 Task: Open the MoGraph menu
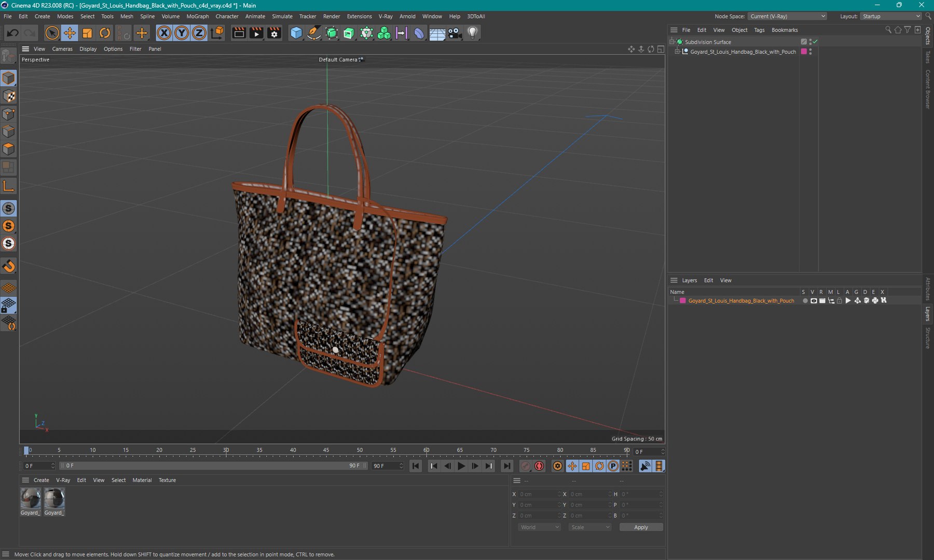tap(197, 16)
